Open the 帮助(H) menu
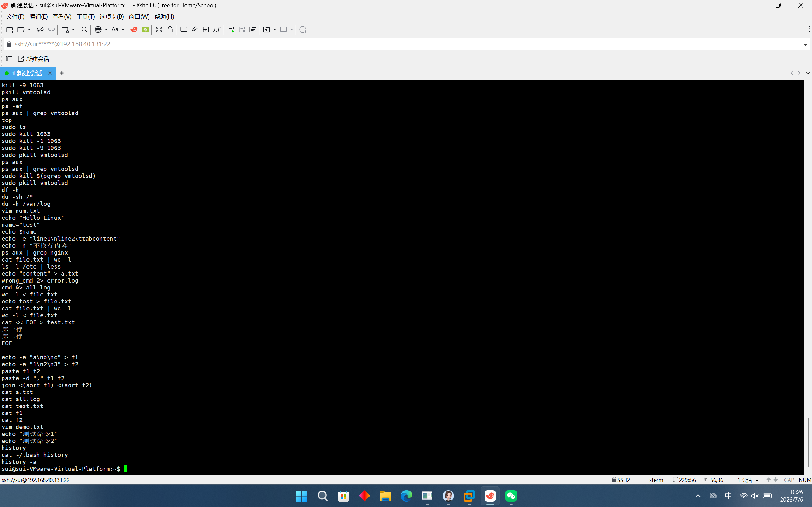Image resolution: width=812 pixels, height=507 pixels. tap(164, 17)
